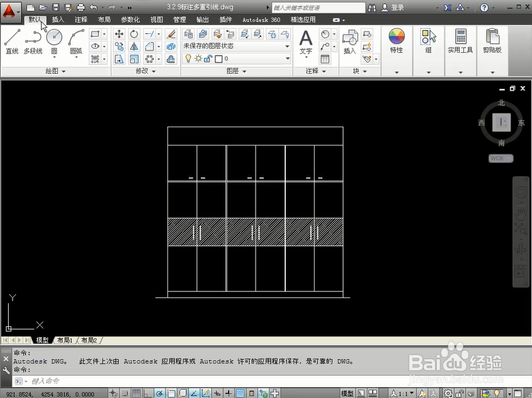Select the Polyline (多段线) tool

(x=33, y=42)
